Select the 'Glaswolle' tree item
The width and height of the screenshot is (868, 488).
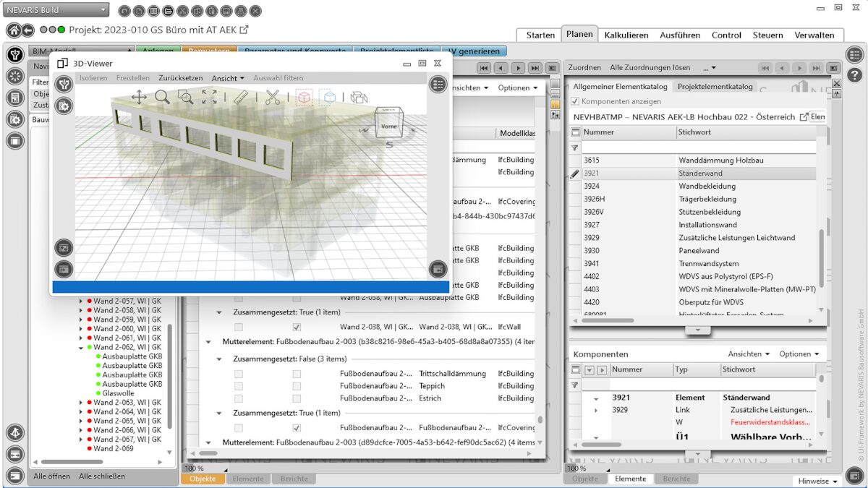click(x=119, y=393)
